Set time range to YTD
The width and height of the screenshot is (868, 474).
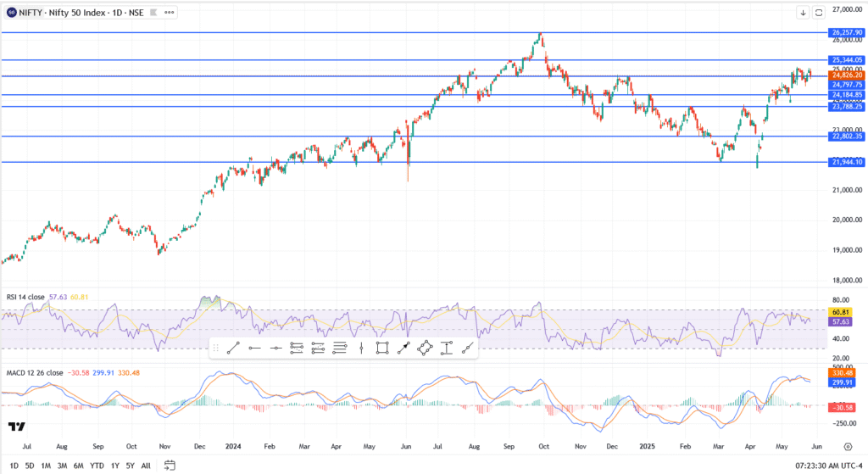pyautogui.click(x=97, y=466)
